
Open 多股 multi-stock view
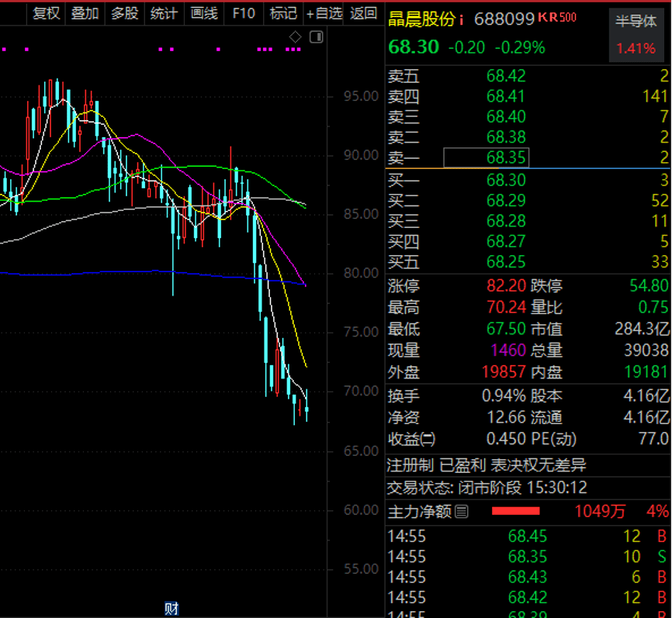tap(125, 14)
